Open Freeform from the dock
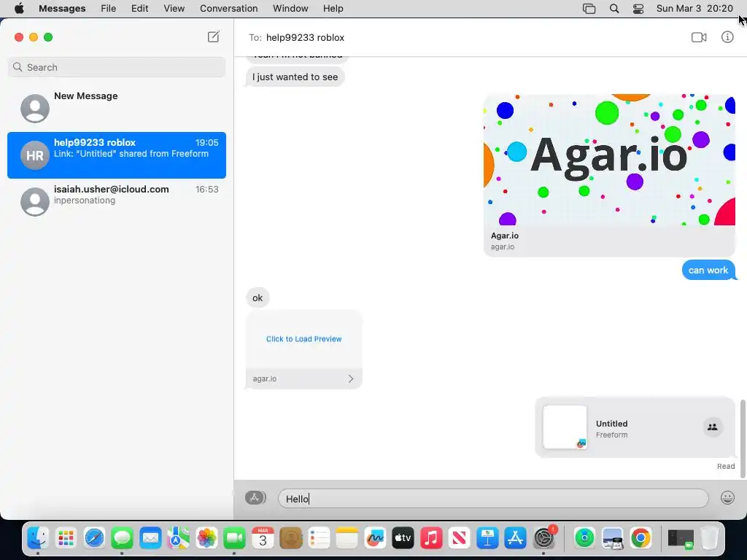The height and width of the screenshot is (560, 747). click(x=375, y=538)
